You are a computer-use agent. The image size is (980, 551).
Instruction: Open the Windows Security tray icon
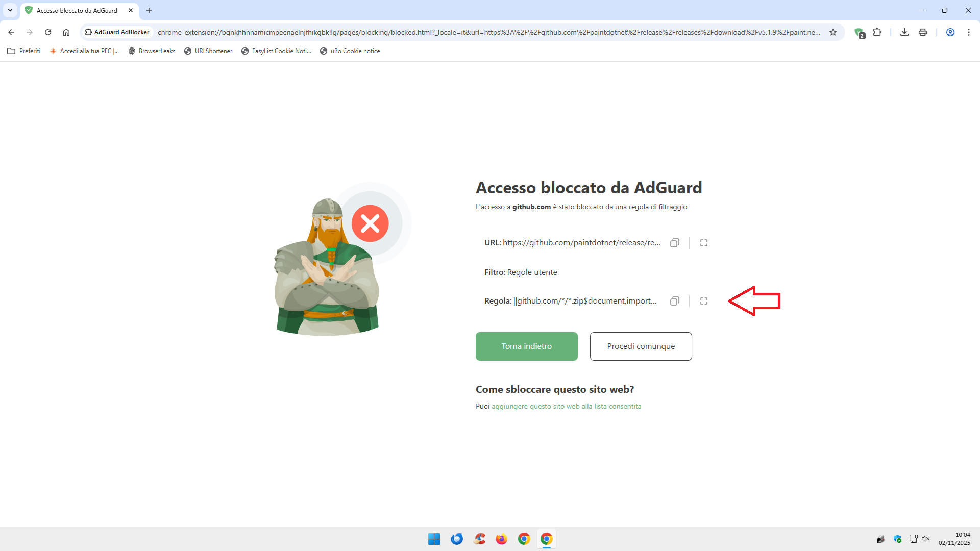(x=898, y=539)
